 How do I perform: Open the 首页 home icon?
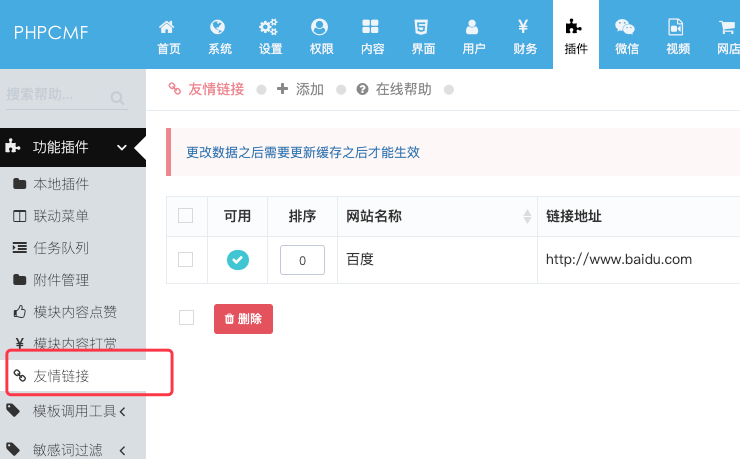(x=166, y=27)
